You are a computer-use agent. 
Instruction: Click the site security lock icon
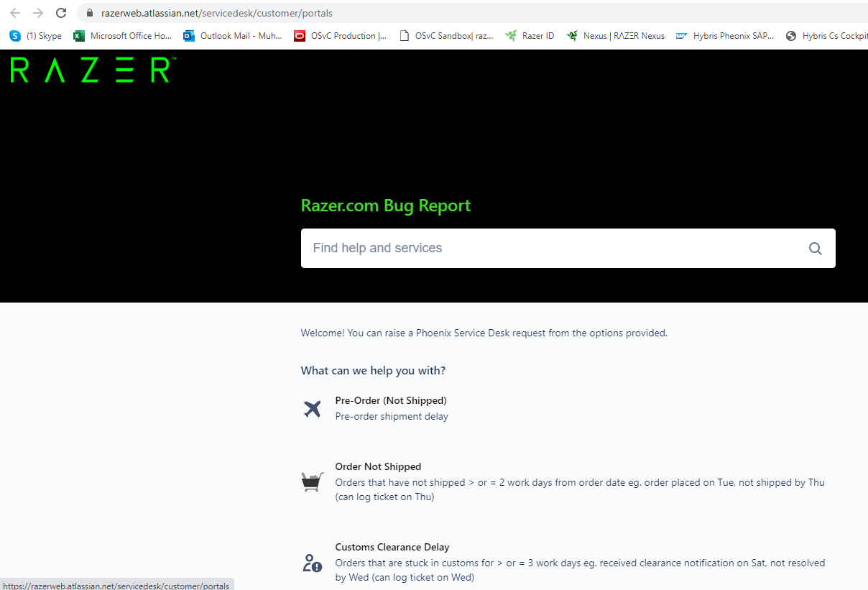point(89,12)
